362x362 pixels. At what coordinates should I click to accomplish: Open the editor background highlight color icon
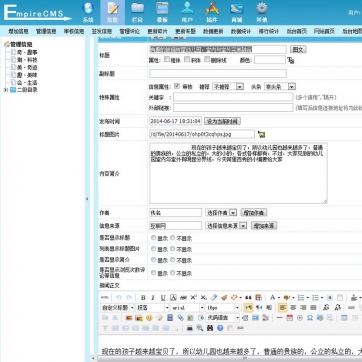pyautogui.click(x=286, y=298)
